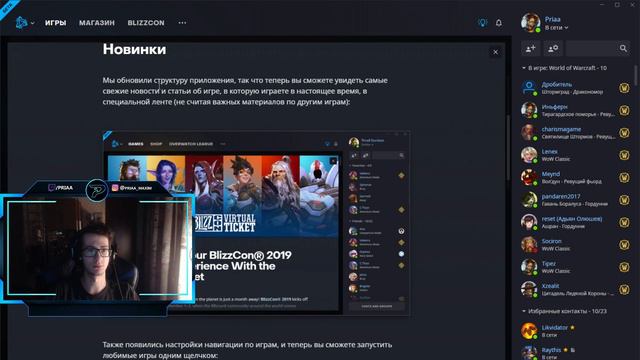Select friend pandaren2017 in the list
The image size is (640, 360).
(x=576, y=200)
